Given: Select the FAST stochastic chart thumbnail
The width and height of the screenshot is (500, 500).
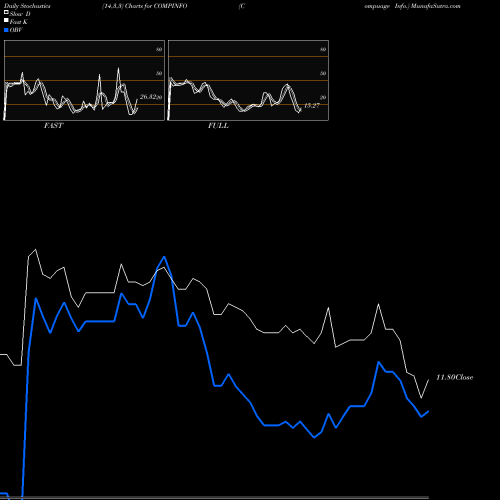Looking at the screenshot, I should (84, 80).
